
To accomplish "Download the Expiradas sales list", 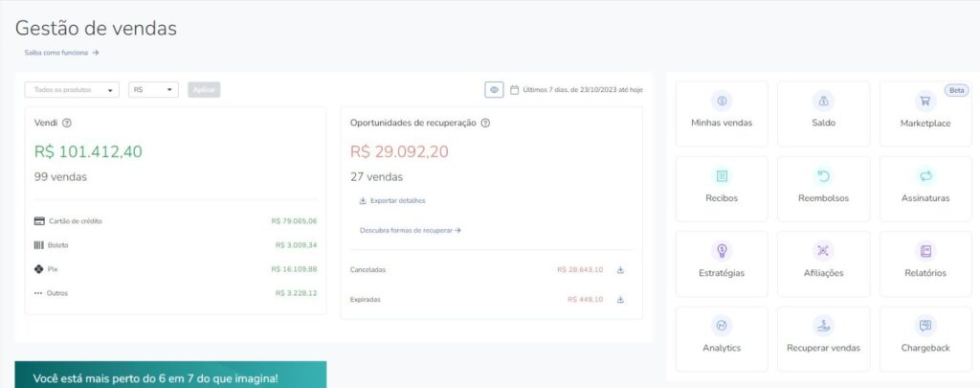I will pos(620,300).
